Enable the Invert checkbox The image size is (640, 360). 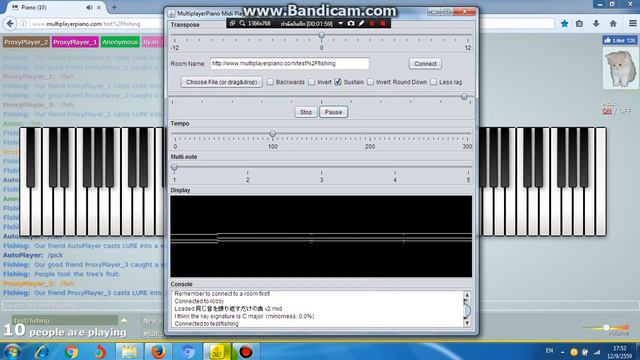(311, 82)
